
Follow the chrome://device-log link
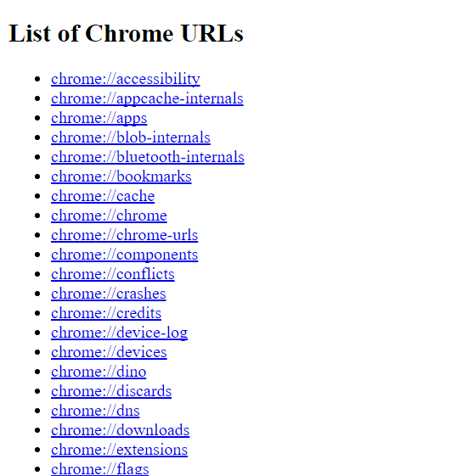coord(120,333)
